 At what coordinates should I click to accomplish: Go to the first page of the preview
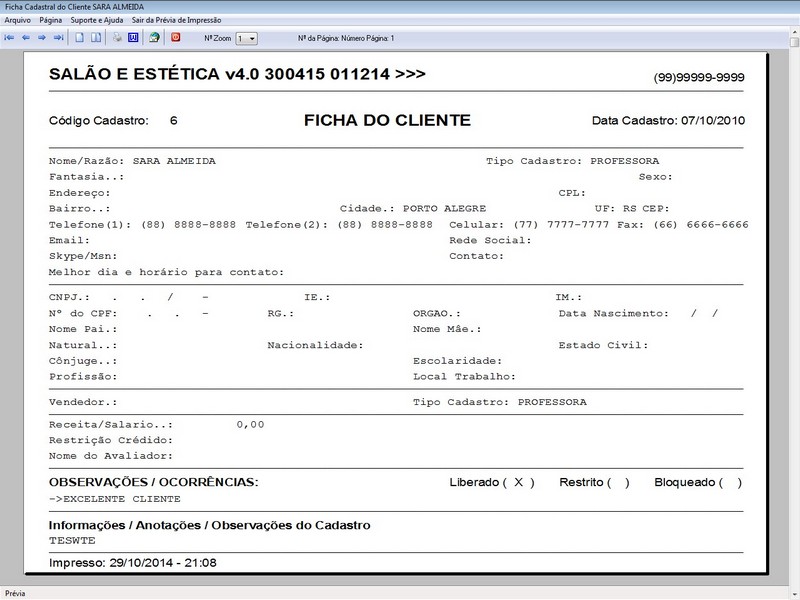pyautogui.click(x=9, y=38)
